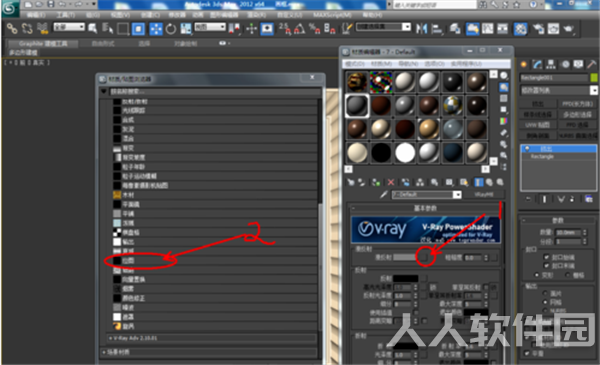Open the Utilities hammer panel tab
The image size is (600, 365).
point(592,65)
